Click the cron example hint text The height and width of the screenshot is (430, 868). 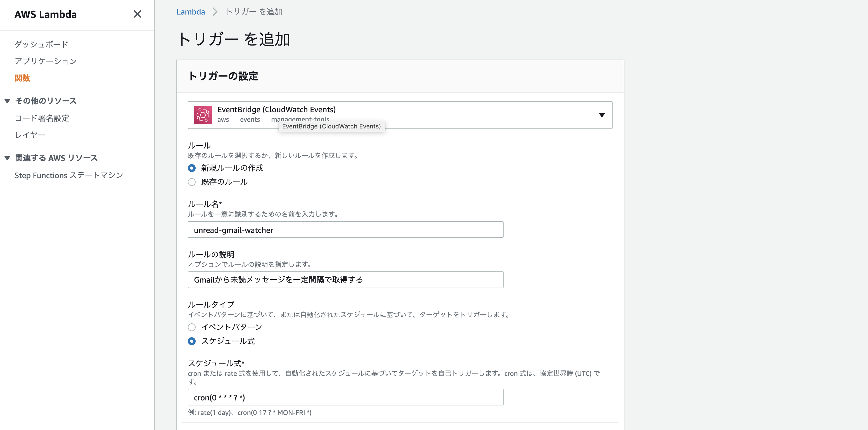click(x=250, y=412)
